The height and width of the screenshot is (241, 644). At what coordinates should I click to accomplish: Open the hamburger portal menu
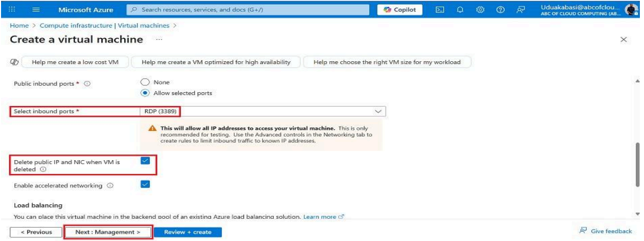click(x=37, y=10)
